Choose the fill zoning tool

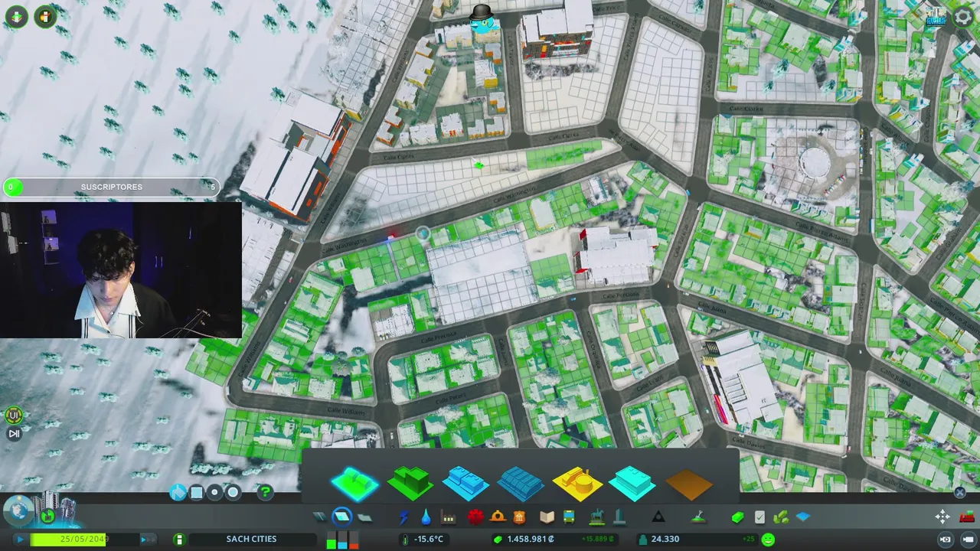click(178, 493)
